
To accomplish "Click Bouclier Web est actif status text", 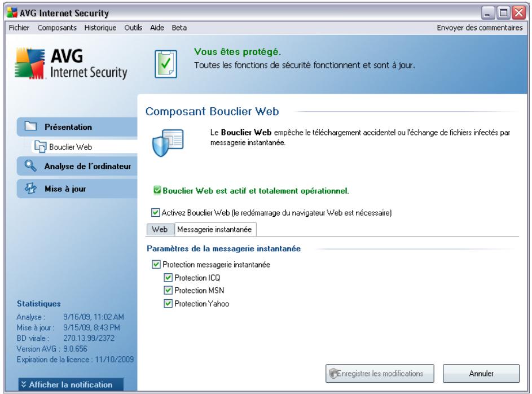I will point(256,191).
